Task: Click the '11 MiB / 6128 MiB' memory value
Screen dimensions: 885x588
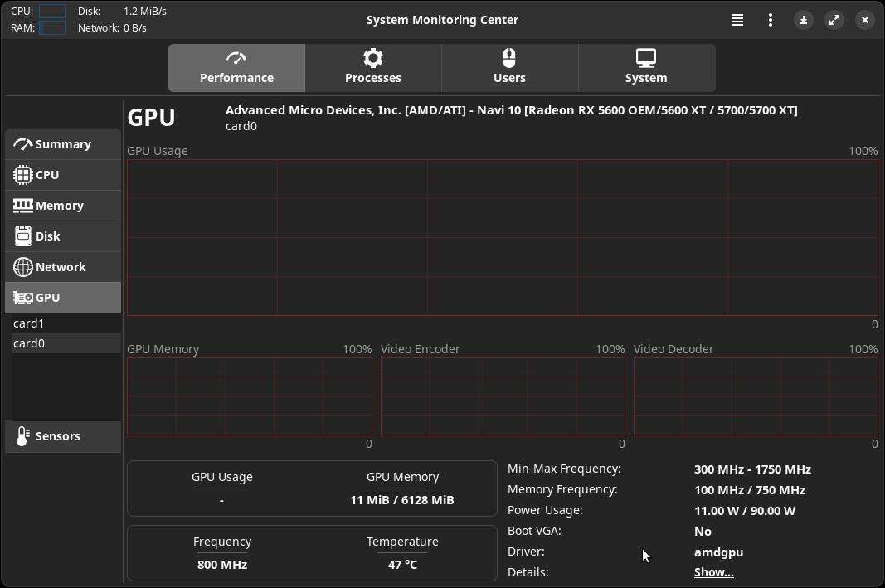Action: [402, 501]
